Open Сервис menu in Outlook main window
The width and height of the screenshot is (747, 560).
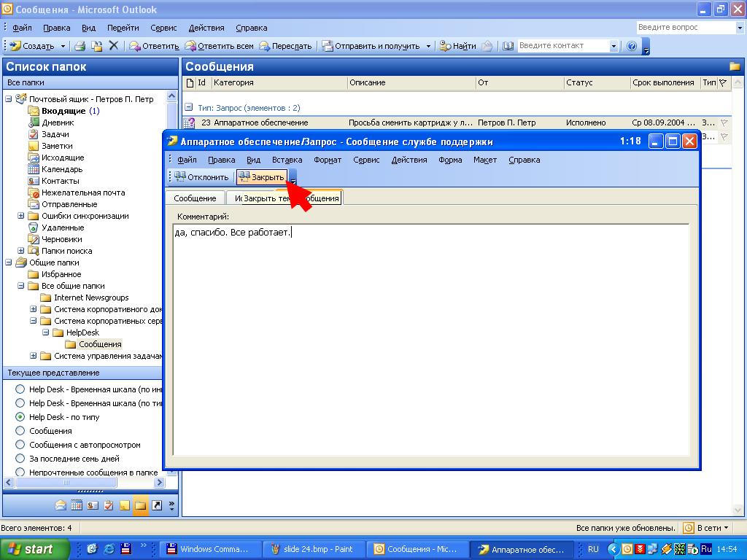click(x=163, y=28)
